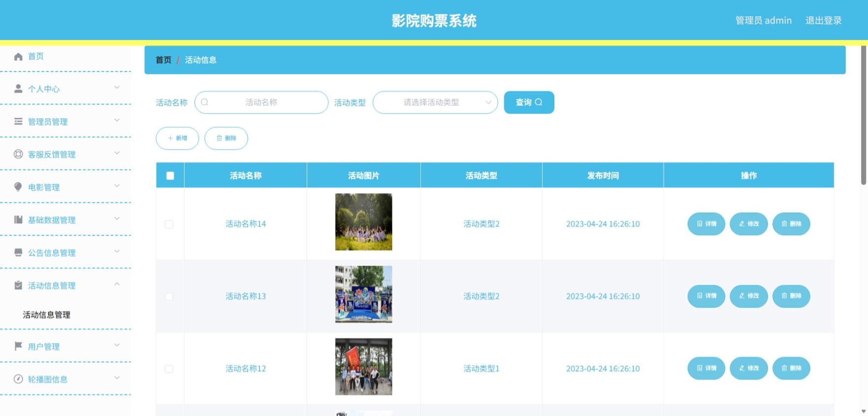Click the clipboard icon beside 活动信息管理
This screenshot has width=868, height=416.
(x=18, y=285)
